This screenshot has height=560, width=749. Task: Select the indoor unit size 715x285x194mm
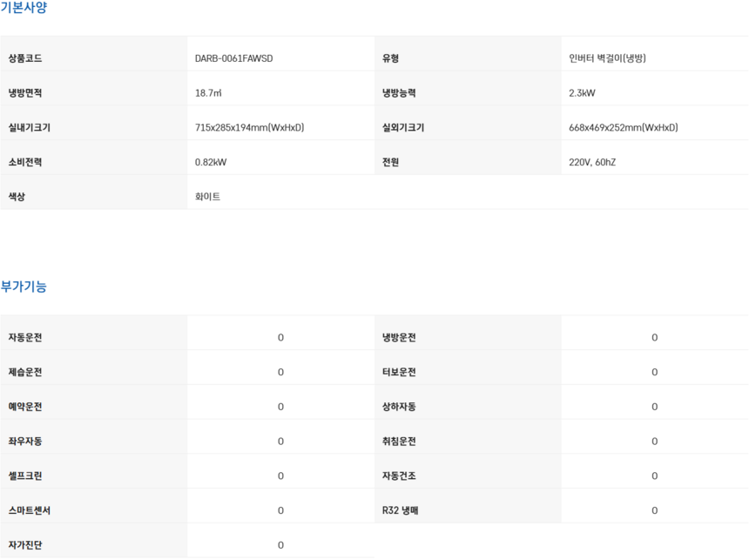(x=249, y=128)
